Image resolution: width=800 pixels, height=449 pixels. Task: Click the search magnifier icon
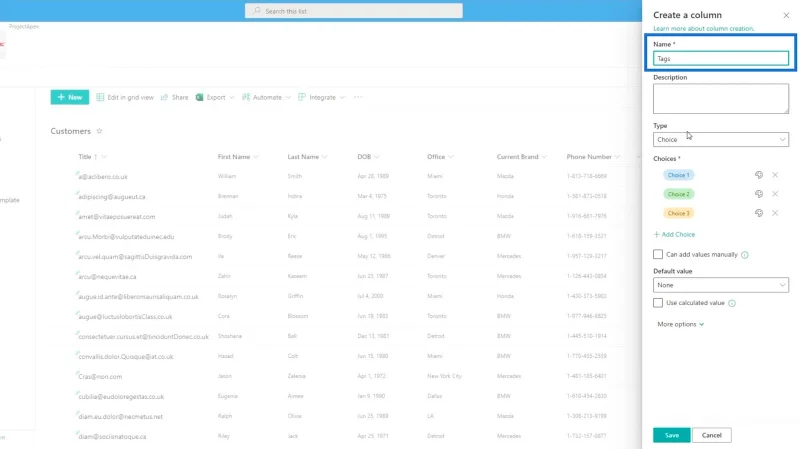[257, 11]
